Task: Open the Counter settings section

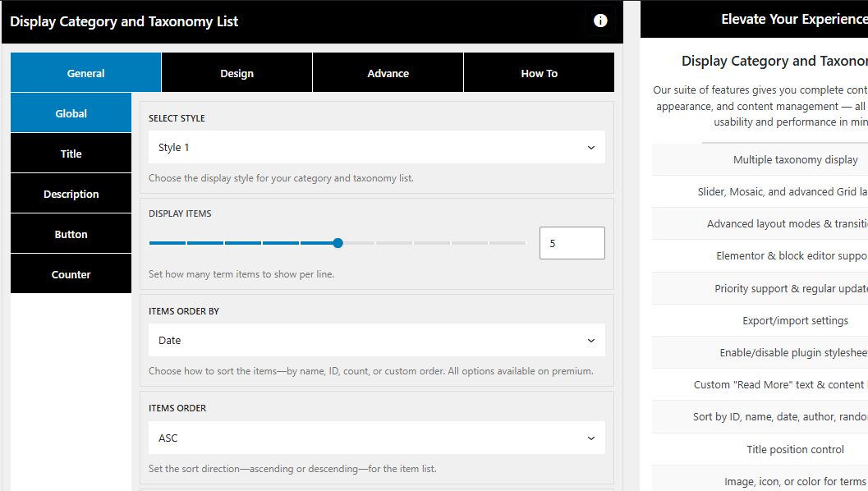Action: click(x=71, y=274)
